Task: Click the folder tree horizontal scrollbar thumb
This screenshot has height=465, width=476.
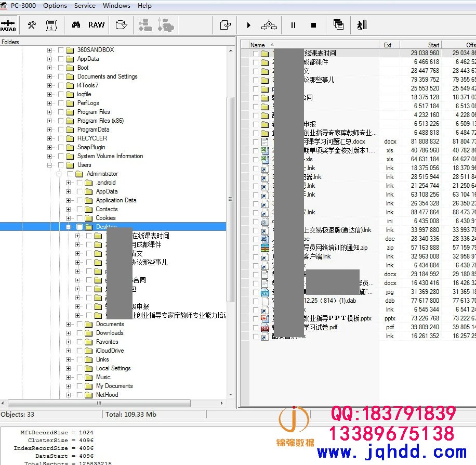Action: (99, 403)
